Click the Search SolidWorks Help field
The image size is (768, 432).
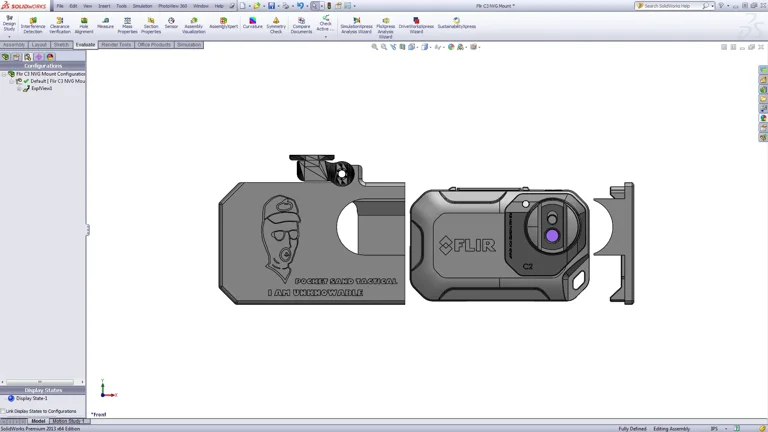click(x=673, y=6)
